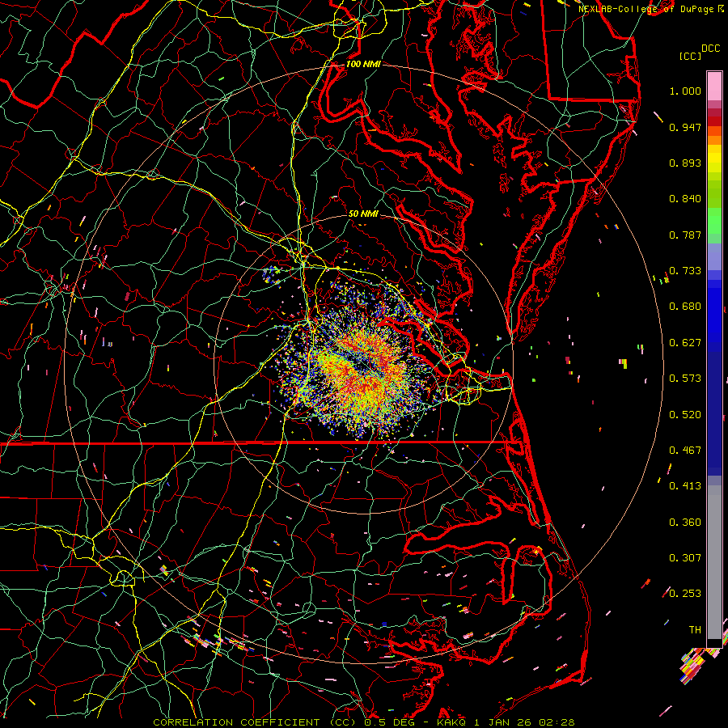The height and width of the screenshot is (728, 728).
Task: Click the 02:28 timestamp text
Action: [x=557, y=722]
